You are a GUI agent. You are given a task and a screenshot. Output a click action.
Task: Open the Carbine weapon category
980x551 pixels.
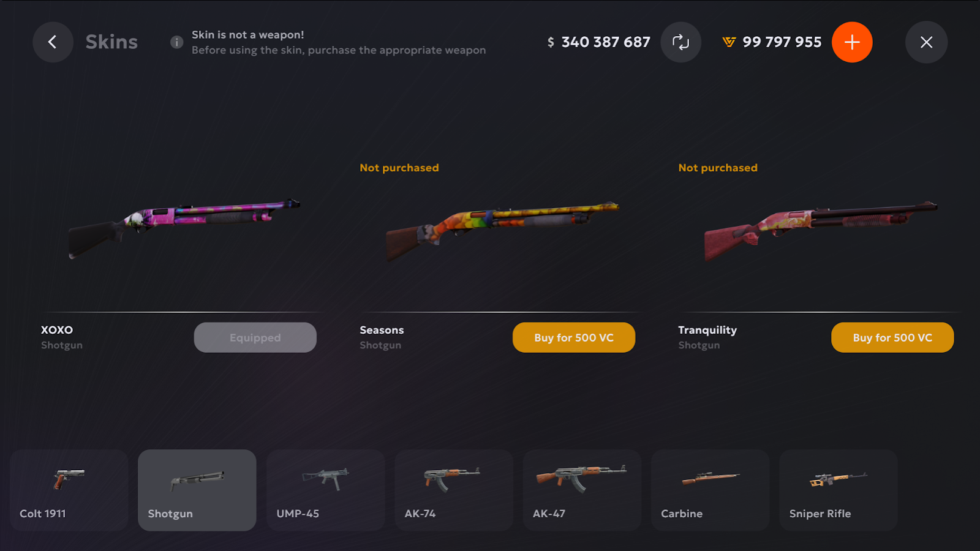point(710,490)
